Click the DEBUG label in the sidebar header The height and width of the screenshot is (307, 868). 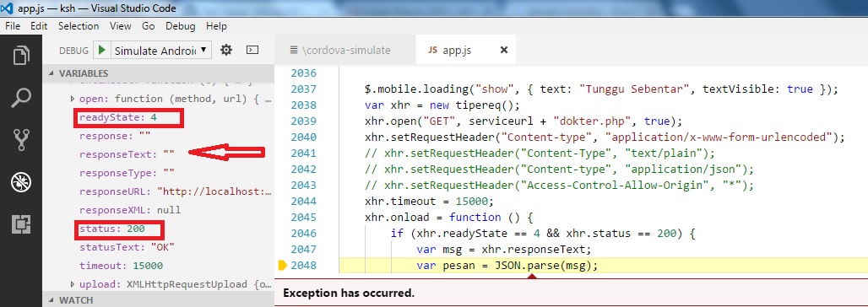pos(73,51)
